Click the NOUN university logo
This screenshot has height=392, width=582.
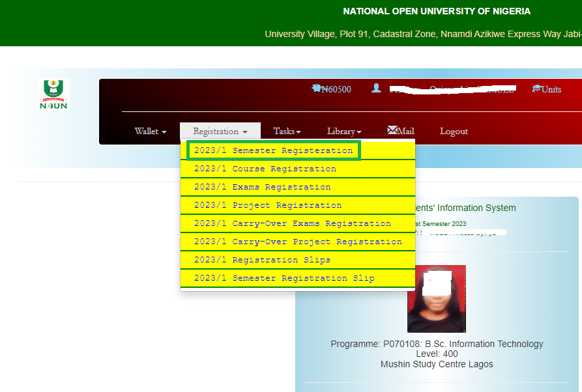click(x=53, y=94)
